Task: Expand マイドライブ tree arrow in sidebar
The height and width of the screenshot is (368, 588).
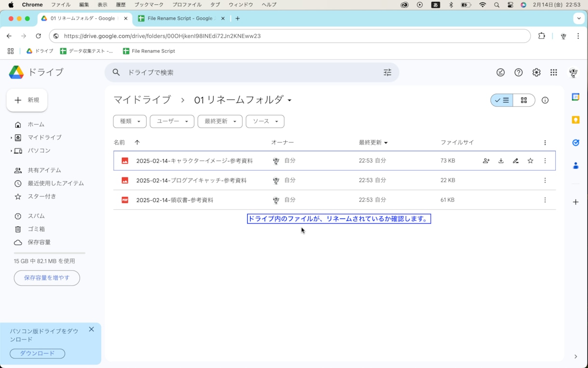Action: (x=11, y=138)
